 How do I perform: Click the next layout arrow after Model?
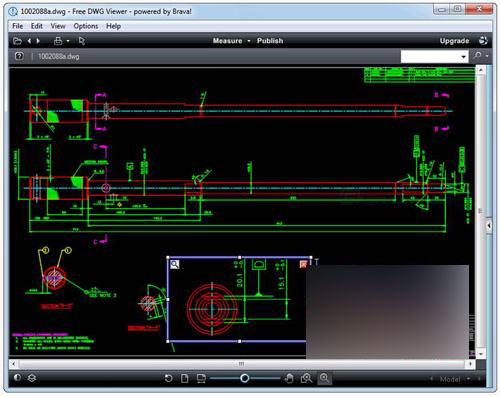479,379
